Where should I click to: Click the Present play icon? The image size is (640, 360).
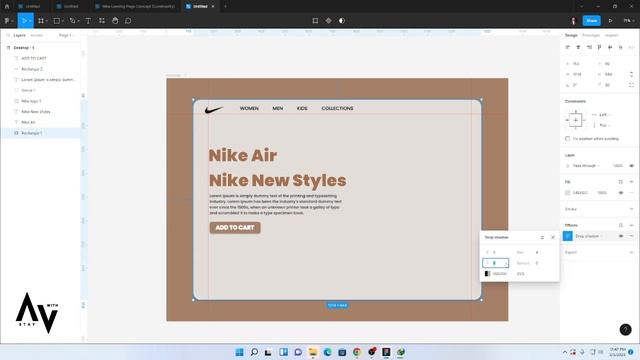[x=611, y=20]
